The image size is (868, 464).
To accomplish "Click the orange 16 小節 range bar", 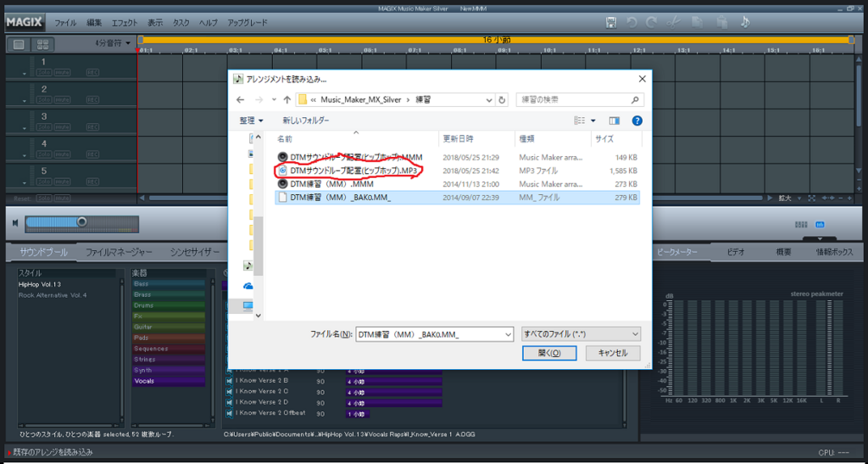I will [495, 40].
